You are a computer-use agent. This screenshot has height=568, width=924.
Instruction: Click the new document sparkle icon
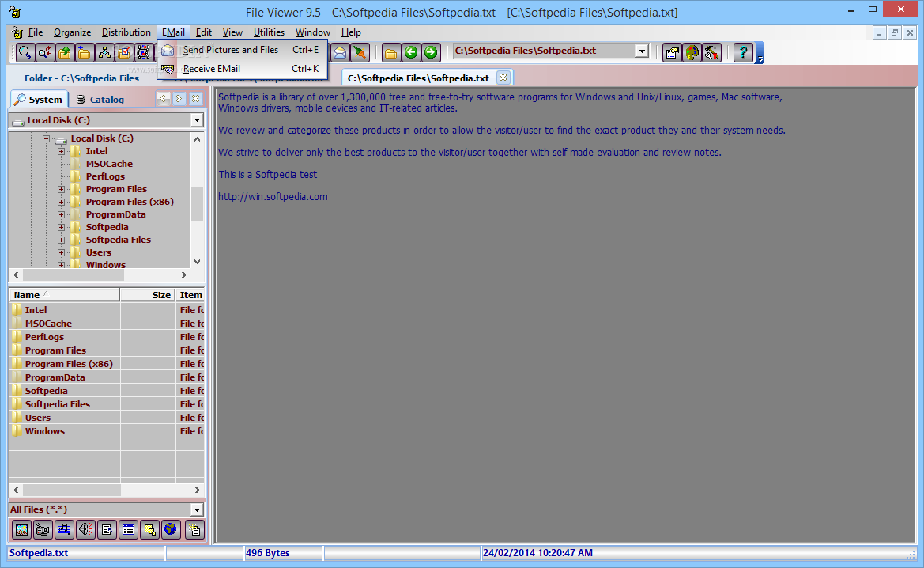194,530
